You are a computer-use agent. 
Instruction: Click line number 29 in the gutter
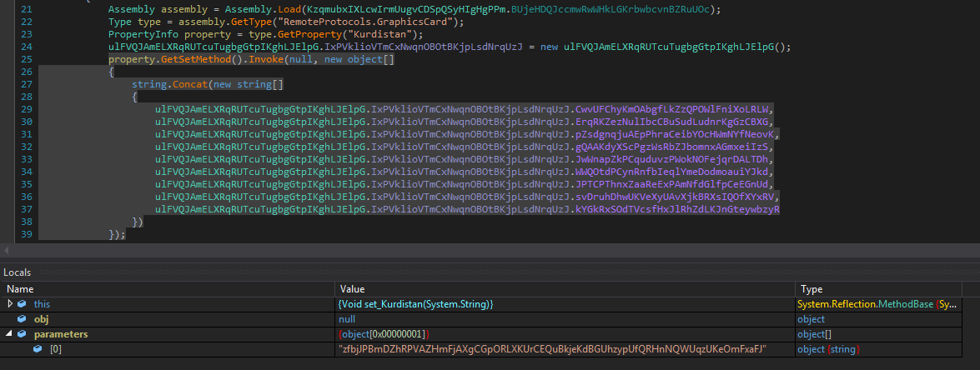(26, 109)
